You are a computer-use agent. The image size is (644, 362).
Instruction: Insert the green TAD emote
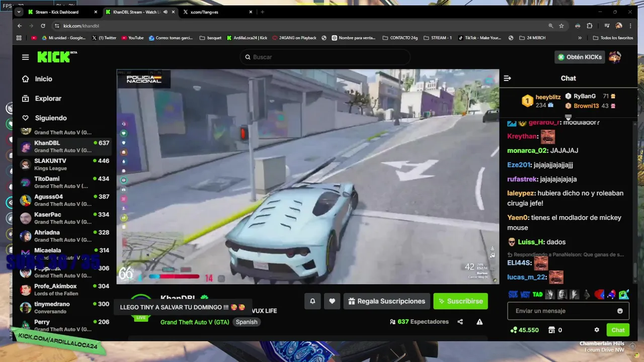[x=537, y=295]
